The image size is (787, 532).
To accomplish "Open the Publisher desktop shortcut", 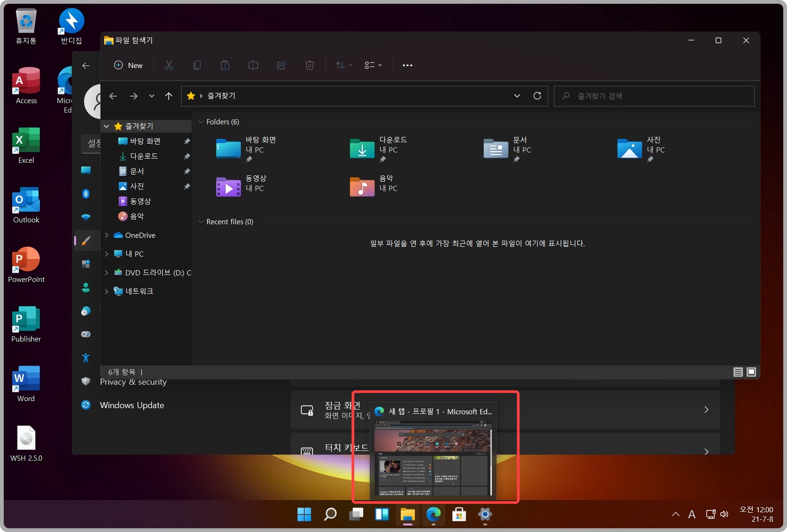I will pyautogui.click(x=26, y=324).
